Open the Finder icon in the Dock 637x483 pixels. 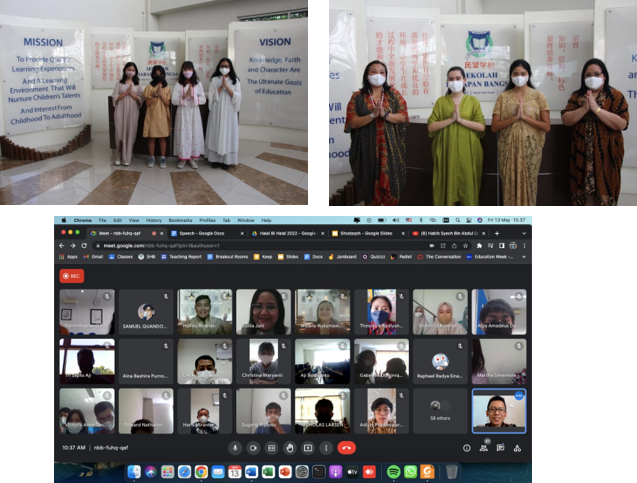coord(132,471)
